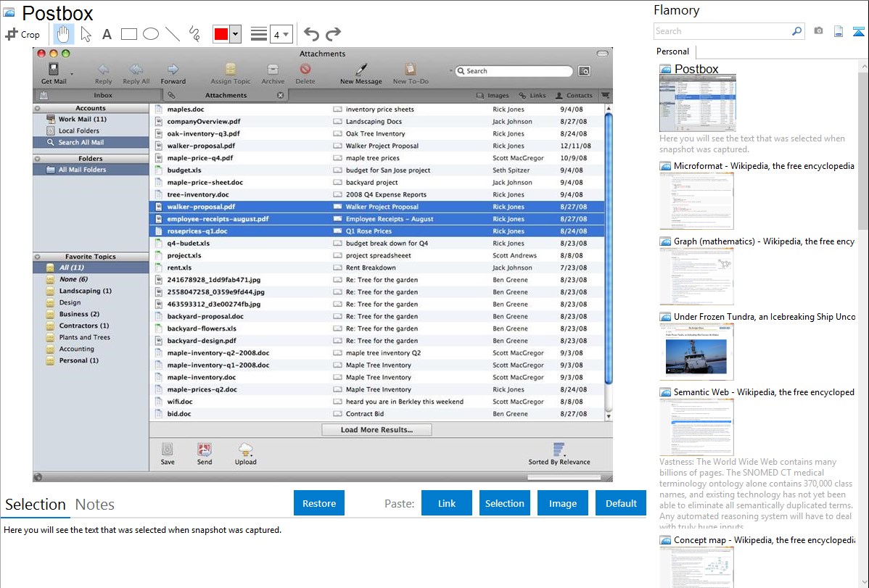Open the Under Frozen Tundra snapshot thumbnail
The image size is (869, 588).
pyautogui.click(x=696, y=352)
